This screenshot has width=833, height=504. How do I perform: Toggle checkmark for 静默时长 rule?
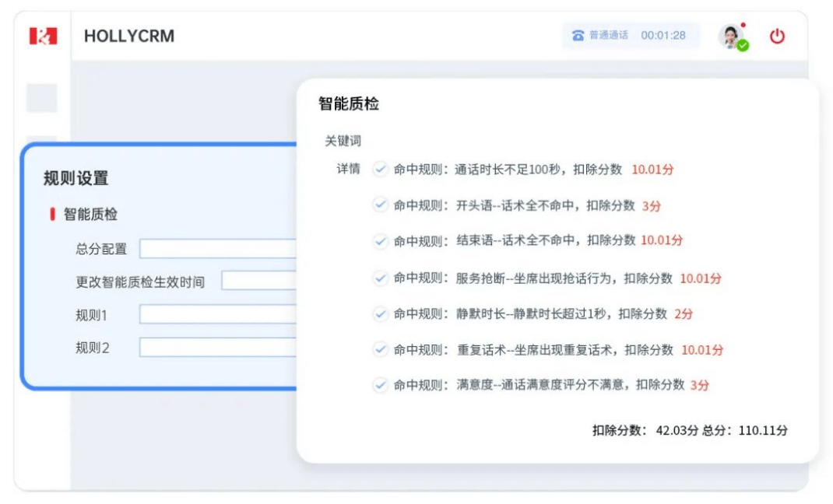click(x=380, y=314)
